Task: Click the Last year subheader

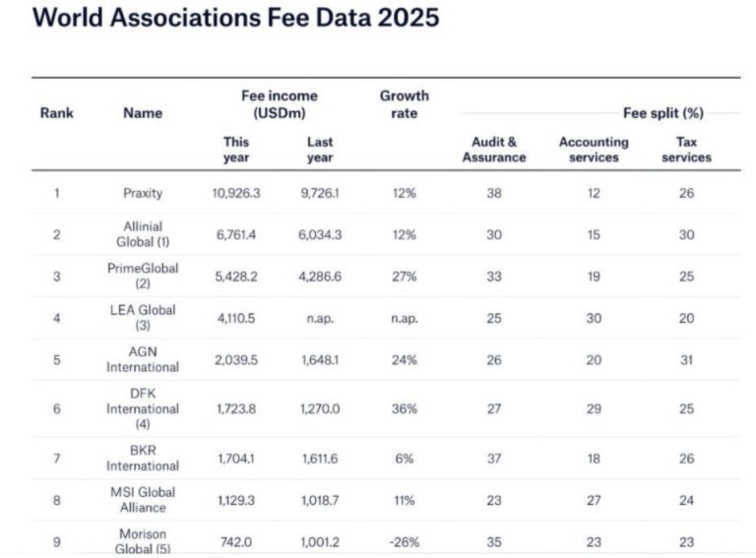Action: 320,150
